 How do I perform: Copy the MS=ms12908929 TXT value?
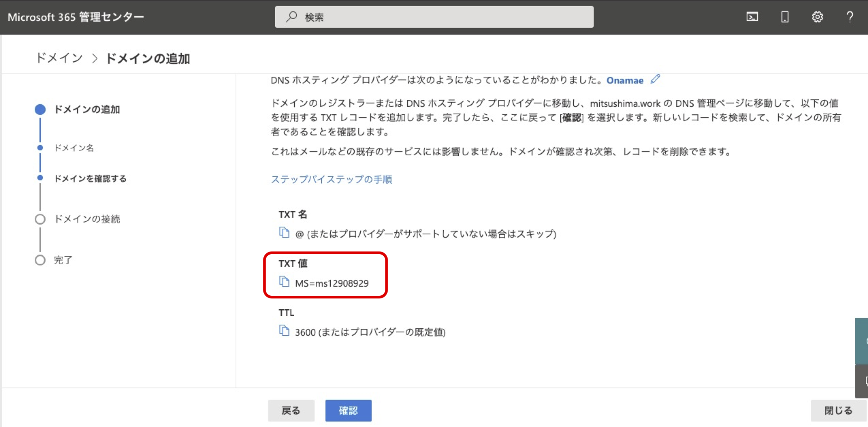click(284, 282)
